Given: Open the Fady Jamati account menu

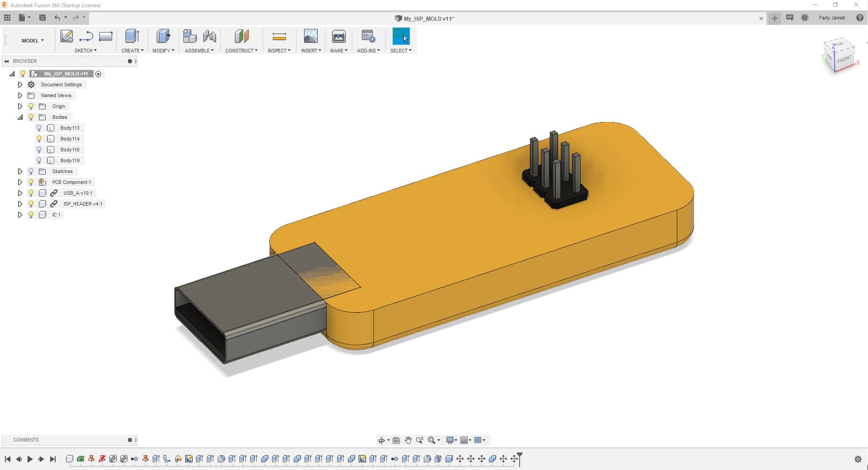Looking at the screenshot, I should pyautogui.click(x=832, y=18).
